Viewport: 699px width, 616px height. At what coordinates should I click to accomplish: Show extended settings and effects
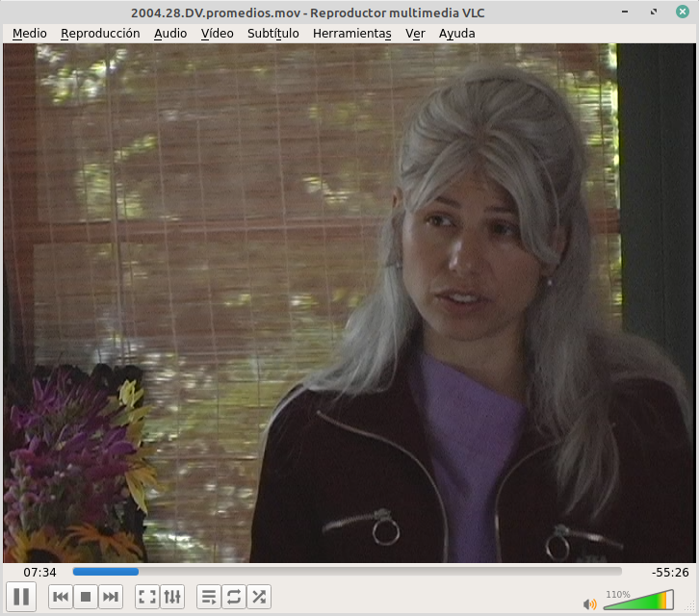click(172, 597)
